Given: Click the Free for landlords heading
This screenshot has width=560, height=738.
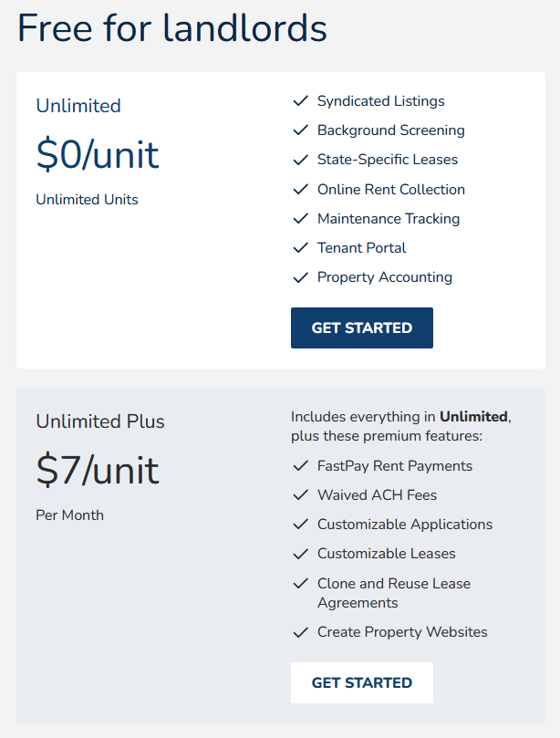Looking at the screenshot, I should point(172,27).
